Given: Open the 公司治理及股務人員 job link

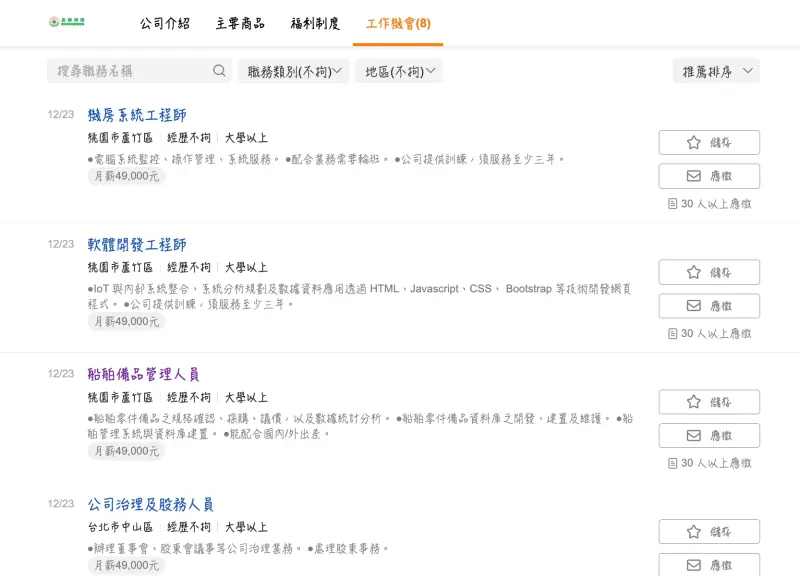Looking at the screenshot, I should point(151,505).
